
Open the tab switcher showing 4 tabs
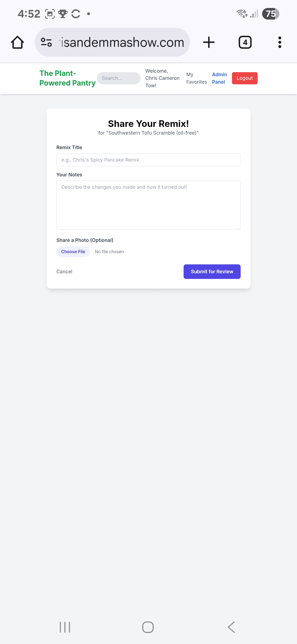(245, 42)
